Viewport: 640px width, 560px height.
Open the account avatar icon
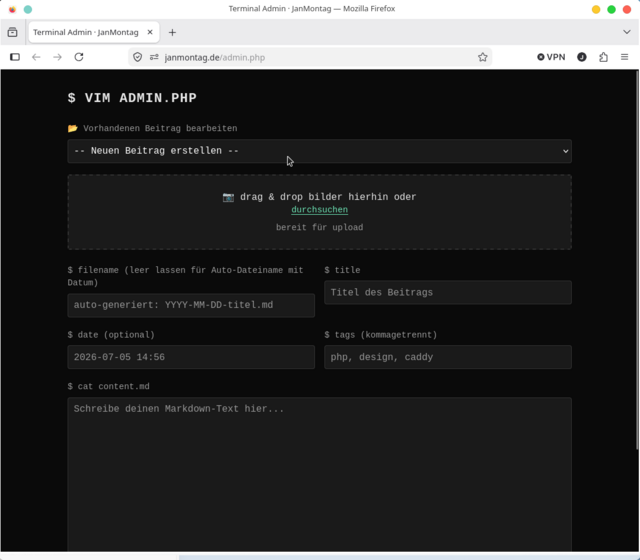[x=582, y=57]
